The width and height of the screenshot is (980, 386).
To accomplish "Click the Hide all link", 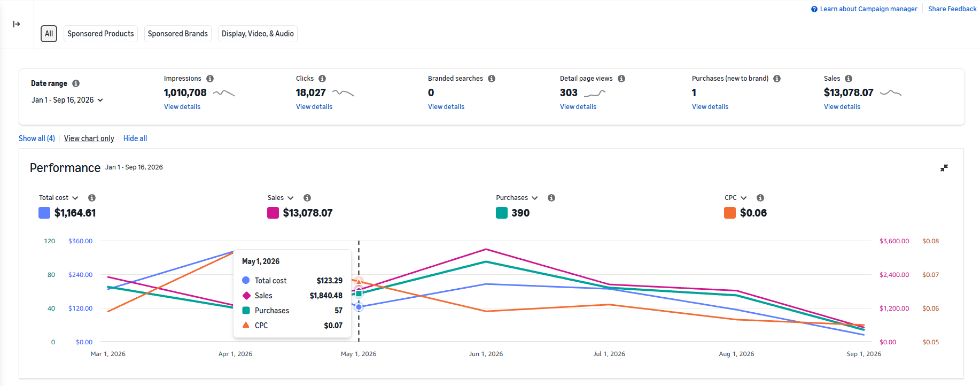I will coord(135,138).
